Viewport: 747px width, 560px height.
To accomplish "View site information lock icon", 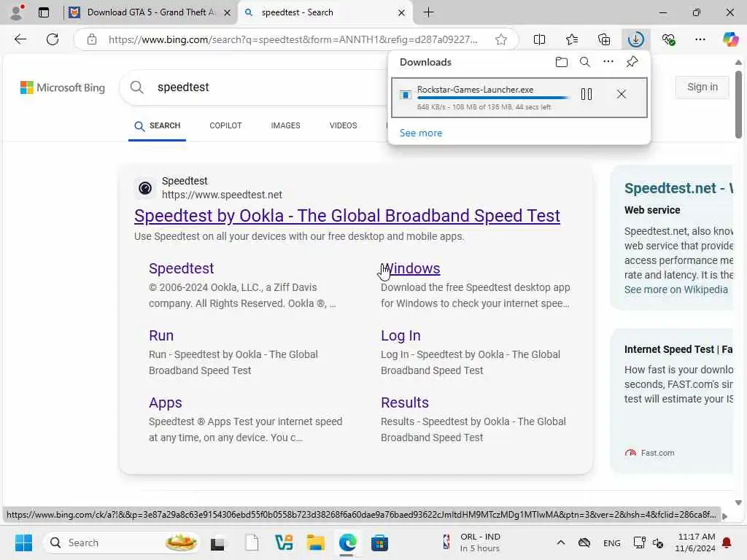I will pyautogui.click(x=92, y=39).
